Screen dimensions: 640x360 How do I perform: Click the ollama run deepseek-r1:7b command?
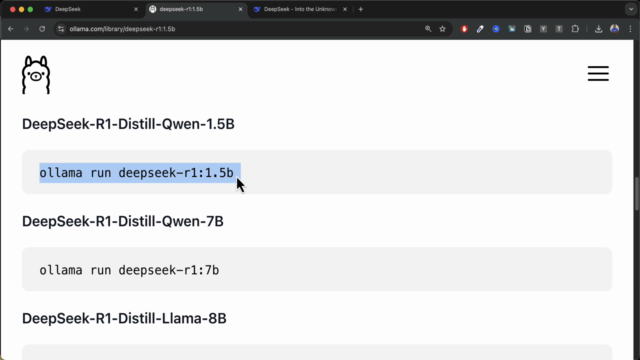click(129, 270)
